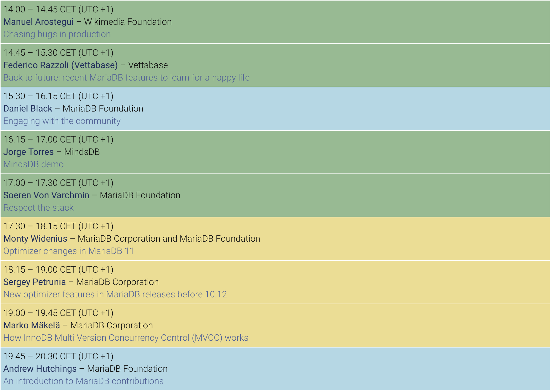Select time slot text '18.15 – 19.00 CET (UTC +1)'
The width and height of the screenshot is (551, 392).
(58, 270)
